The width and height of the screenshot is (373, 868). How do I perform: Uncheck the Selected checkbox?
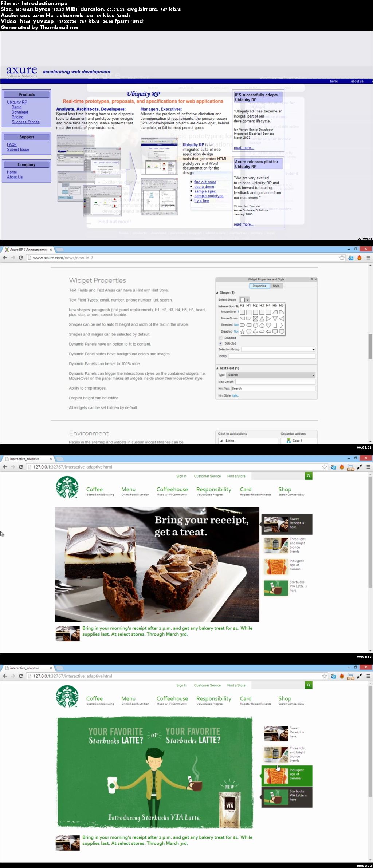point(220,343)
